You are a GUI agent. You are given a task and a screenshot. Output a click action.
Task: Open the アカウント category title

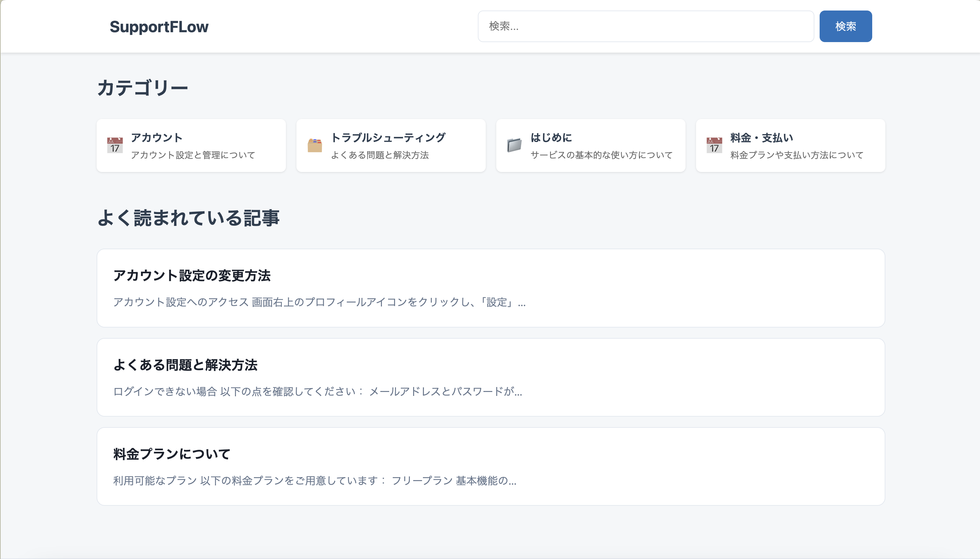pos(156,137)
